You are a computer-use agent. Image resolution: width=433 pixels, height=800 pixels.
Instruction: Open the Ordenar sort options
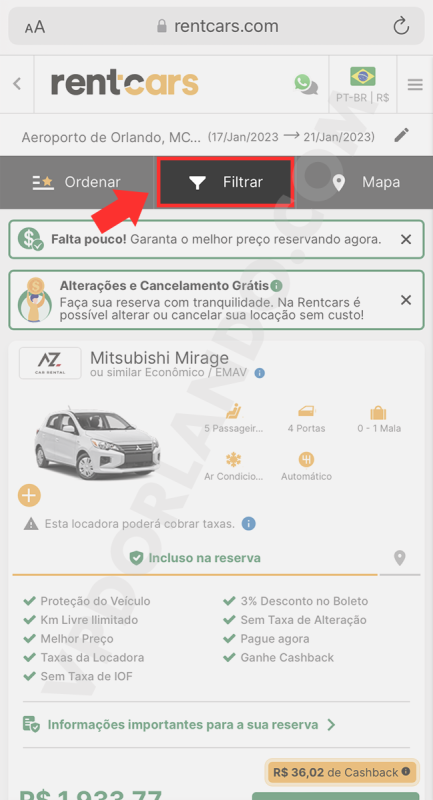pos(77,182)
